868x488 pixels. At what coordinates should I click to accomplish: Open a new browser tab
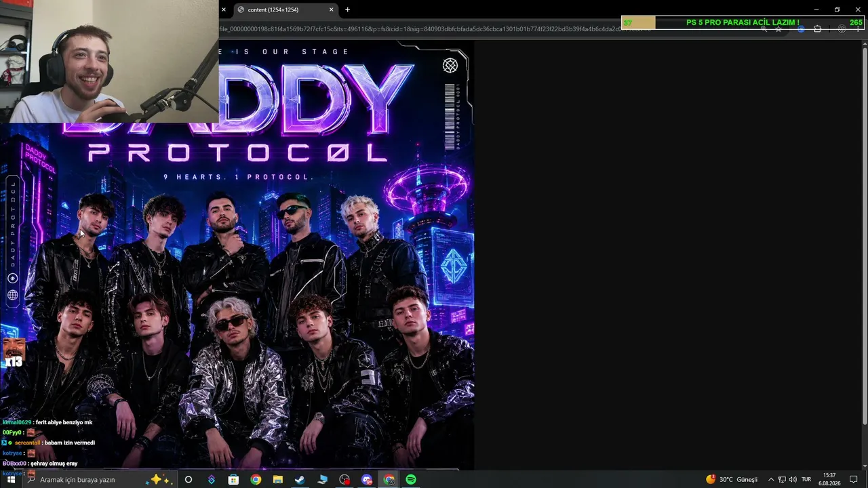click(x=347, y=9)
